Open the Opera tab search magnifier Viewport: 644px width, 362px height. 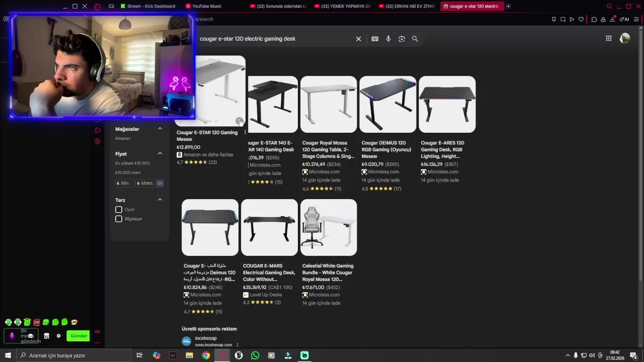pyautogui.click(x=609, y=6)
